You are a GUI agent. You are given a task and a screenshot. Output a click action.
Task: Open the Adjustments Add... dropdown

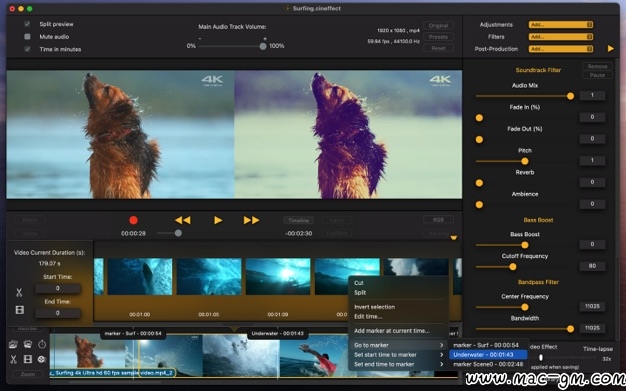point(561,25)
